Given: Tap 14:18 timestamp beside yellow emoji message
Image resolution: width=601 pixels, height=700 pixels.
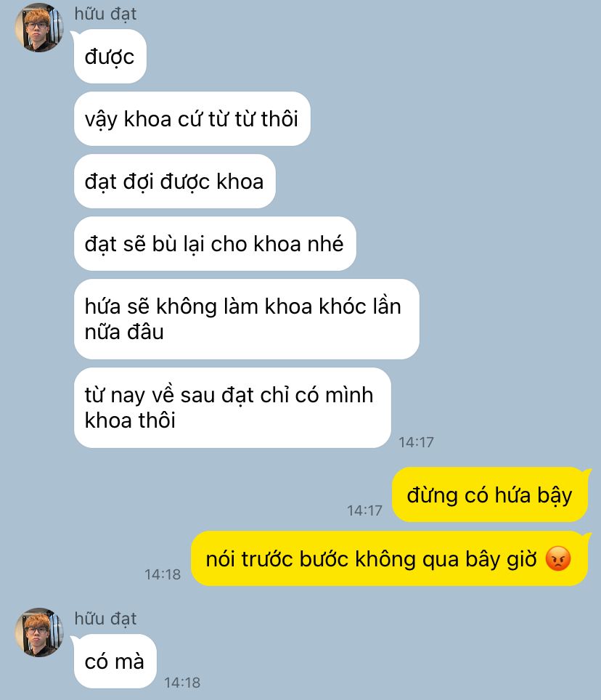Looking at the screenshot, I should point(163,574).
